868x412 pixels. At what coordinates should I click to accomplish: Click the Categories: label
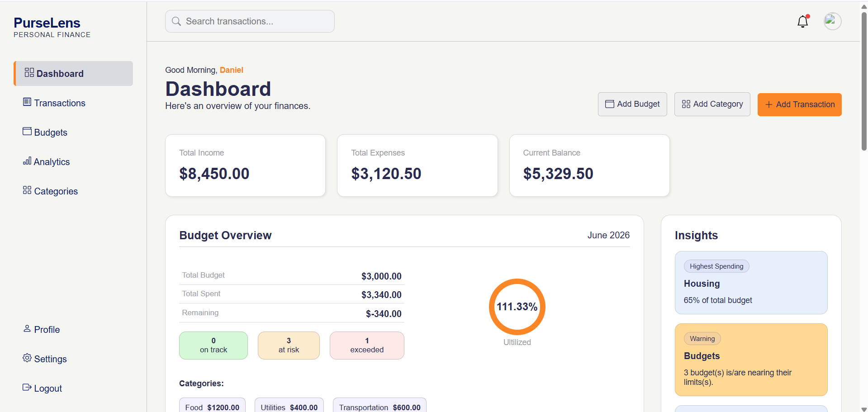[x=201, y=384]
